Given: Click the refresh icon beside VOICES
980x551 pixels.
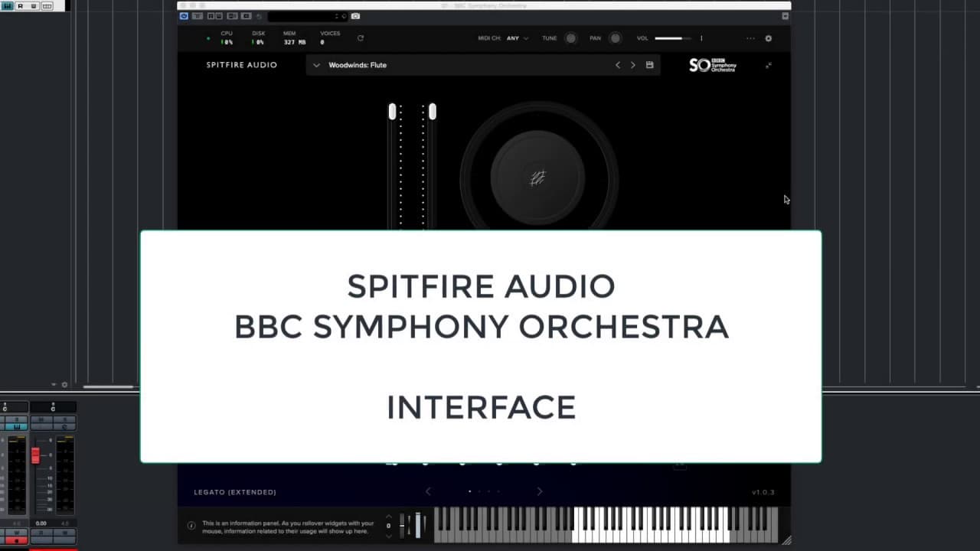Looking at the screenshot, I should [360, 37].
